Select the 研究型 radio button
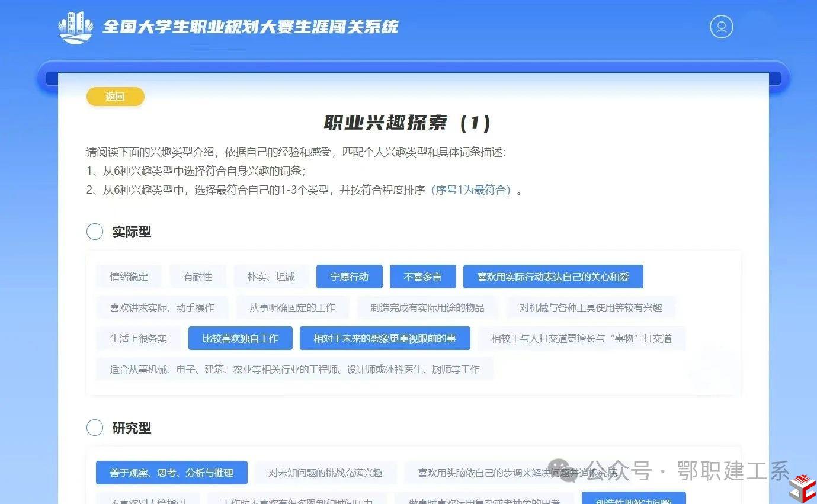Viewport: 817px width, 504px height. 95,428
